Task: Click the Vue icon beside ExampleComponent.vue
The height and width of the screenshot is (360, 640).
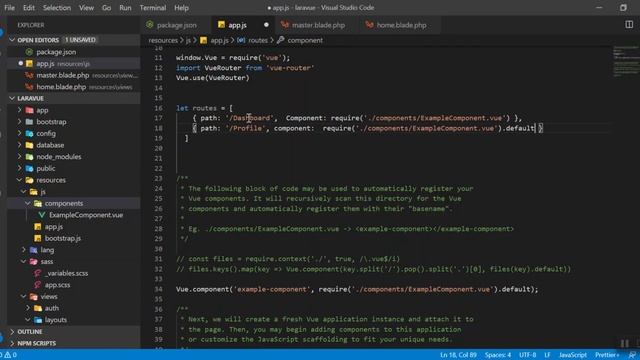Action: tap(42, 215)
